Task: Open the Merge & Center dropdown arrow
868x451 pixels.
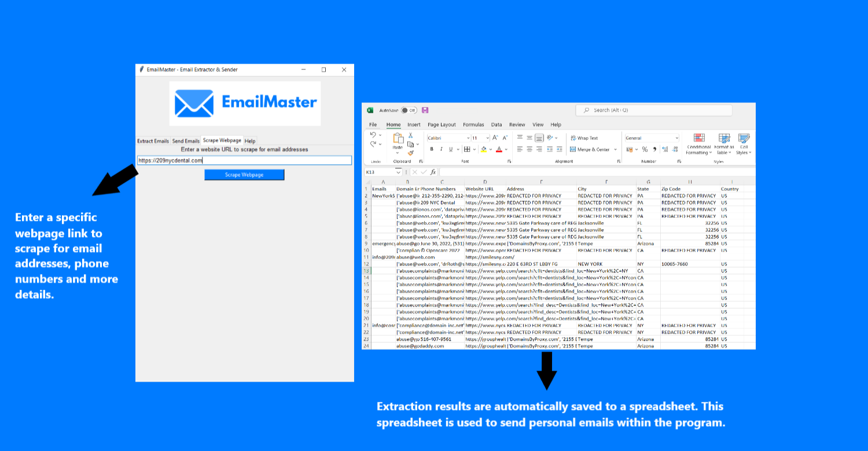Action: click(x=615, y=150)
